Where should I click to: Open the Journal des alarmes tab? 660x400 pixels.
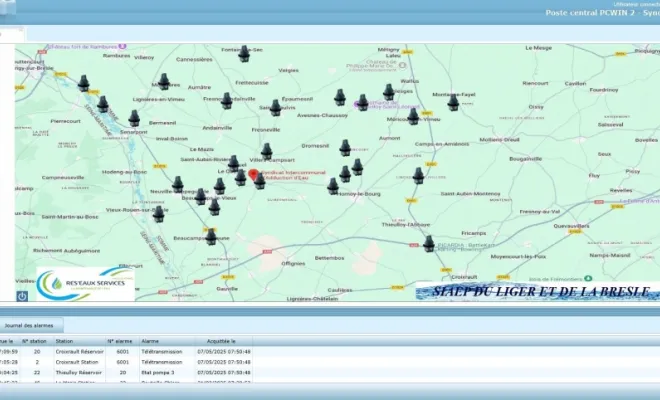click(29, 325)
